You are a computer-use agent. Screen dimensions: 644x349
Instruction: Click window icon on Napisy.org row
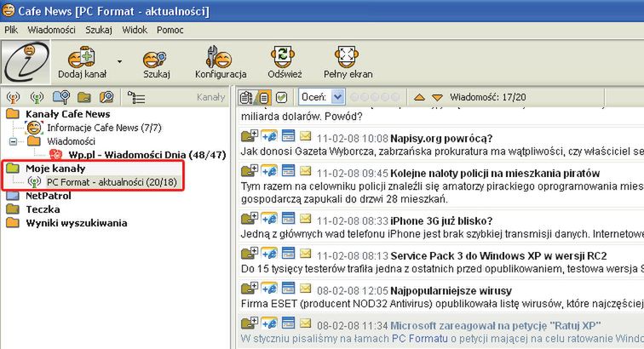click(288, 135)
